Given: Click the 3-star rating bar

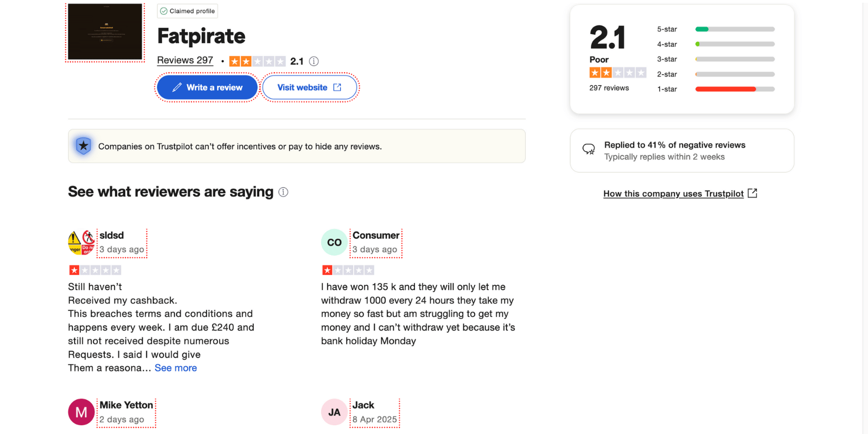Looking at the screenshot, I should pos(735,59).
